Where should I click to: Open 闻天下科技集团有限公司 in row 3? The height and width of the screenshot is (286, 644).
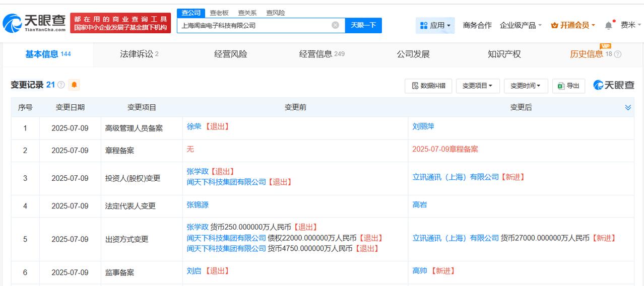pyautogui.click(x=226, y=182)
